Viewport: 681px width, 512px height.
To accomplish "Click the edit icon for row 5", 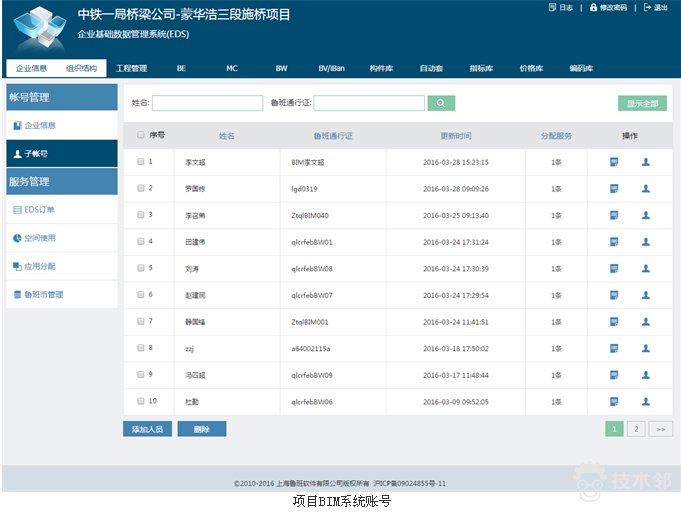I will click(x=614, y=268).
